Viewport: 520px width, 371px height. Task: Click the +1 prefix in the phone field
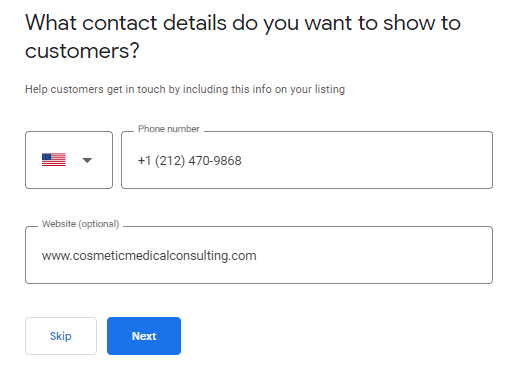click(144, 161)
